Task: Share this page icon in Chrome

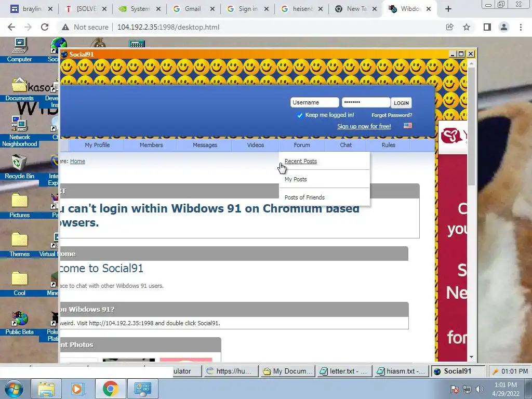Action: (449, 27)
